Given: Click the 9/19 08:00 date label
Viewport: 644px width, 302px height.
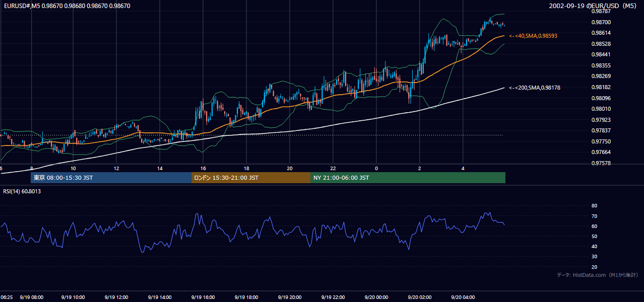Looking at the screenshot, I should (x=31, y=297).
